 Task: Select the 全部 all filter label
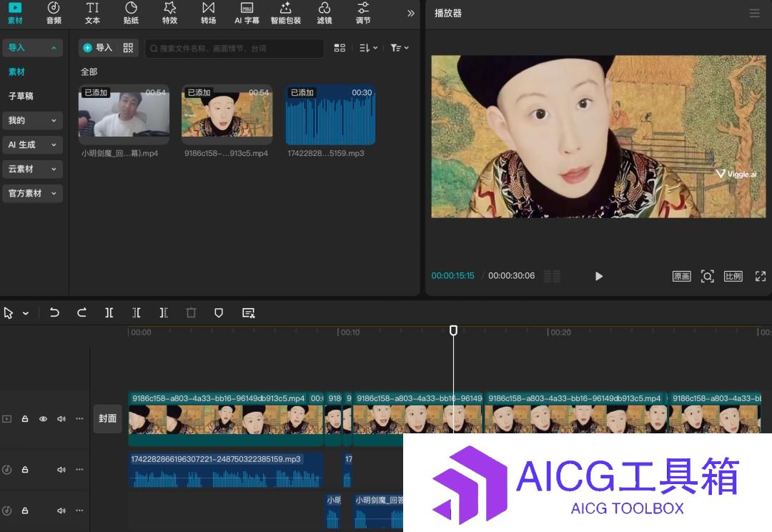click(x=89, y=72)
